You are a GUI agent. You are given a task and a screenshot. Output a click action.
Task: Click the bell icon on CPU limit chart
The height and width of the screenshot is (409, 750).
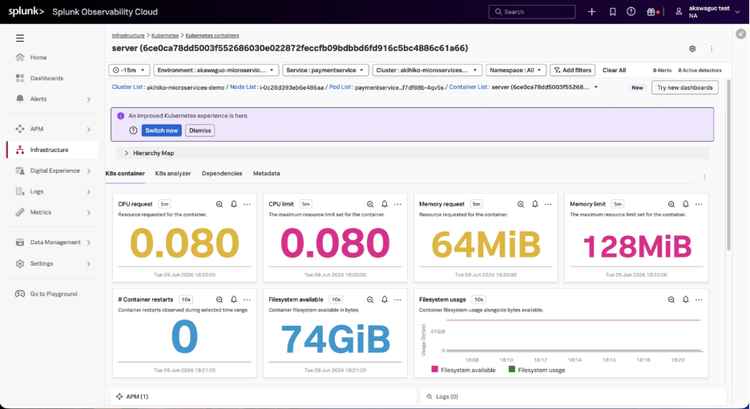point(385,204)
